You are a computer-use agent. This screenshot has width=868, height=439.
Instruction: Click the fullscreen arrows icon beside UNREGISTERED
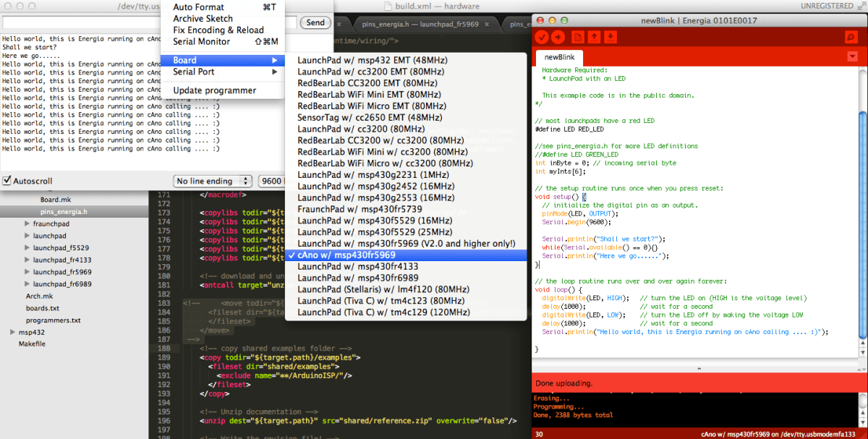tap(861, 6)
